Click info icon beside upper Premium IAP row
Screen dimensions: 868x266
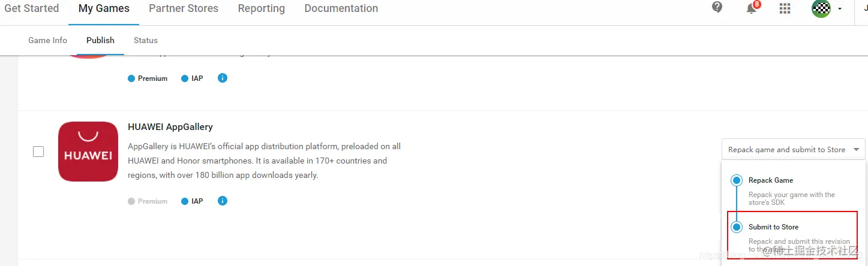coord(223,78)
